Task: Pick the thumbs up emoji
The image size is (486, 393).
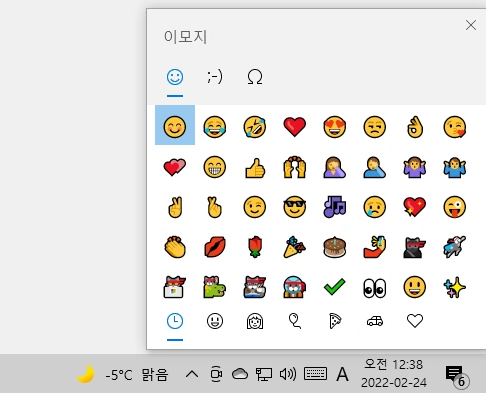Action: [x=255, y=167]
